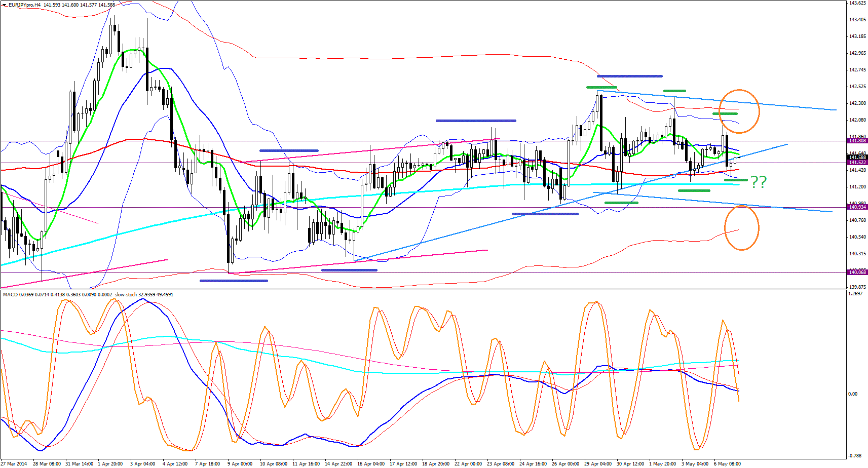Viewport: 868px width, 468px height.
Task: Click the 3 May 04:00 time label
Action: 695,464
